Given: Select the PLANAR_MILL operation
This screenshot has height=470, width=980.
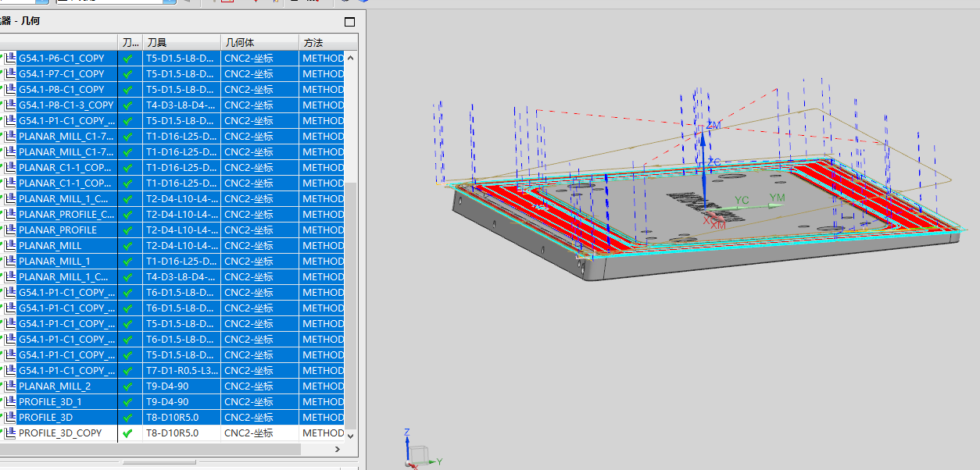Looking at the screenshot, I should (x=50, y=245).
